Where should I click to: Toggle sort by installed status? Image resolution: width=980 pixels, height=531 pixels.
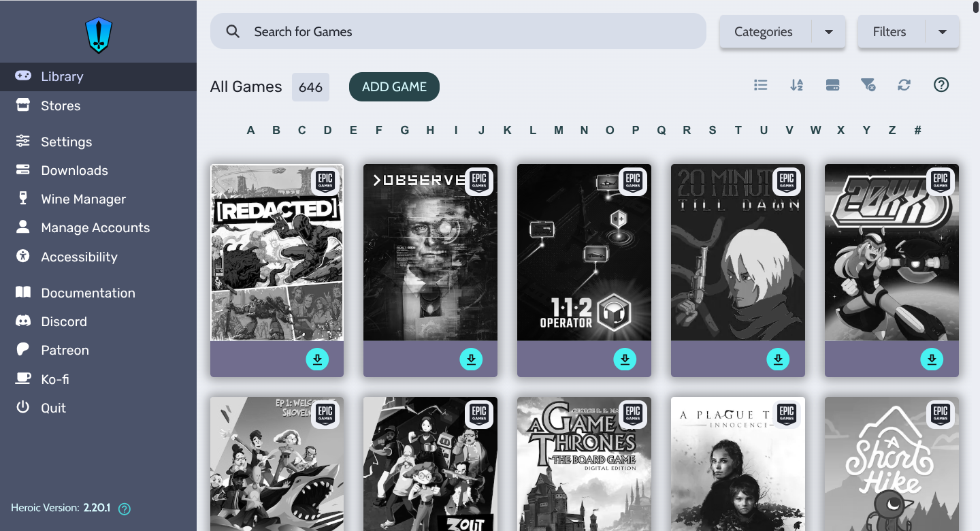(x=832, y=85)
